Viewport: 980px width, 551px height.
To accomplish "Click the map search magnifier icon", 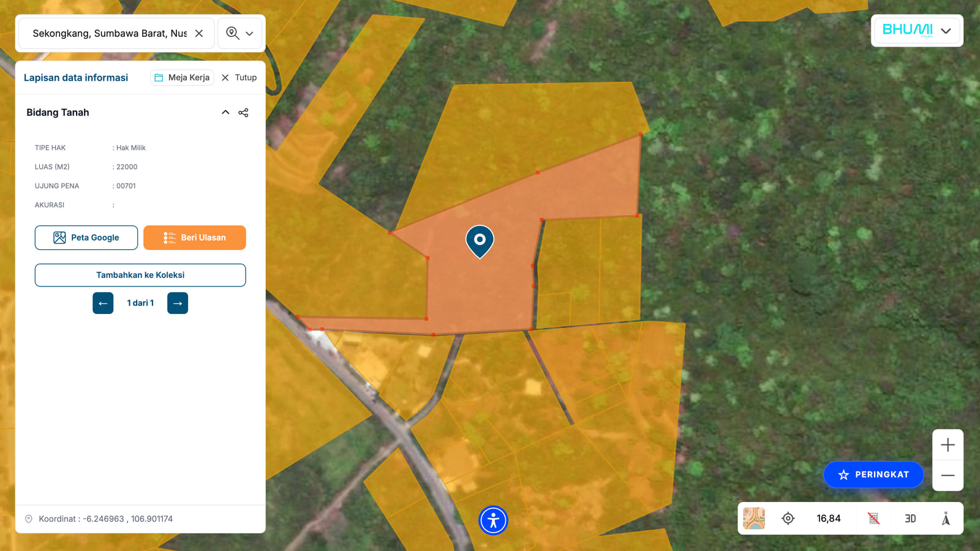I will (232, 33).
